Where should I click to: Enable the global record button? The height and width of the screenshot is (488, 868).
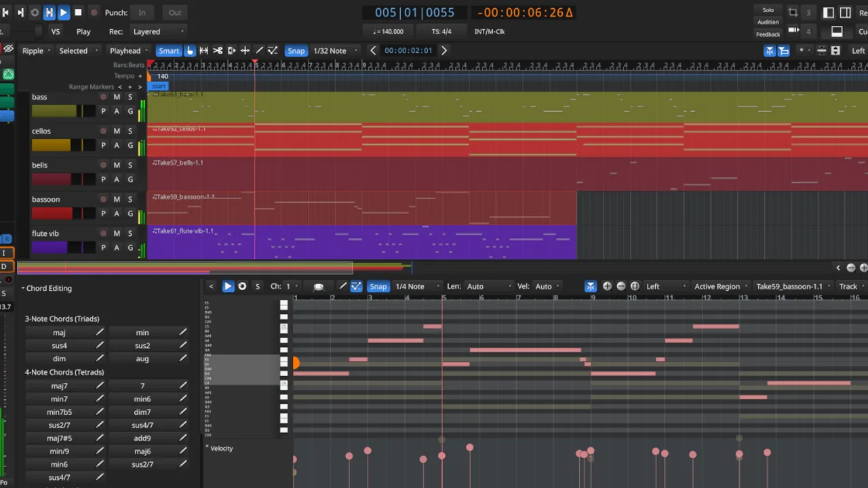[x=94, y=12]
